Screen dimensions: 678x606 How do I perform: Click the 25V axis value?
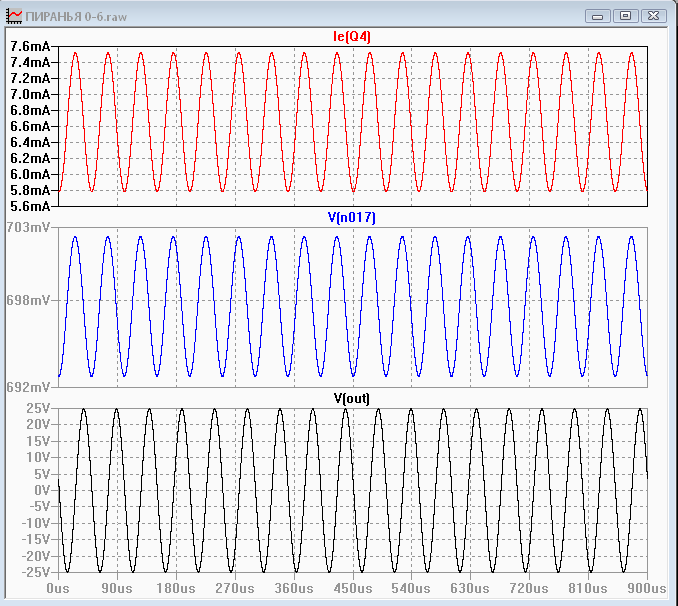[38, 408]
